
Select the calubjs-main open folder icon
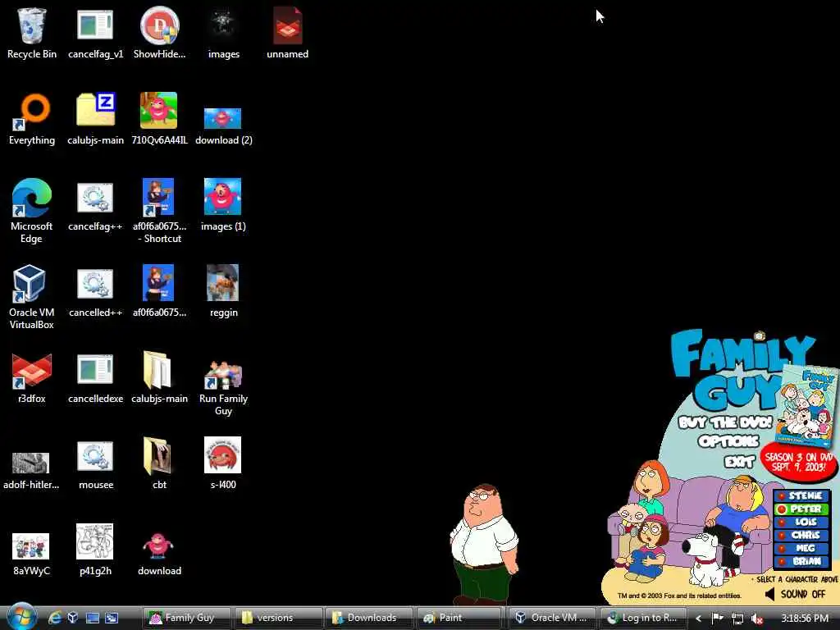pyautogui.click(x=159, y=378)
